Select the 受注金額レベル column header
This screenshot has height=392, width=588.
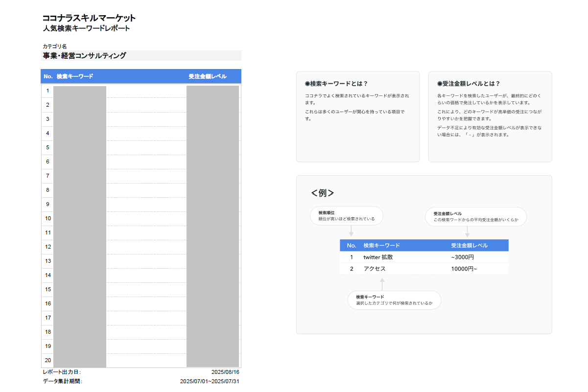[x=206, y=76]
